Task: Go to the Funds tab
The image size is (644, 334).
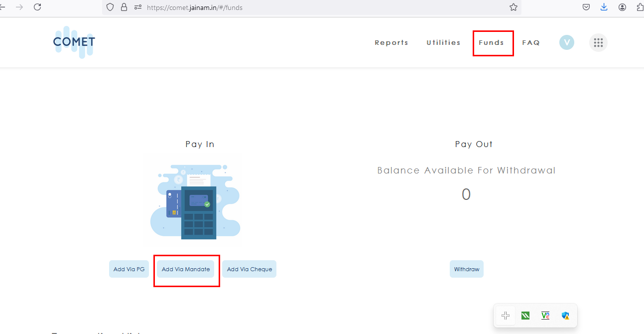Action: 491,43
